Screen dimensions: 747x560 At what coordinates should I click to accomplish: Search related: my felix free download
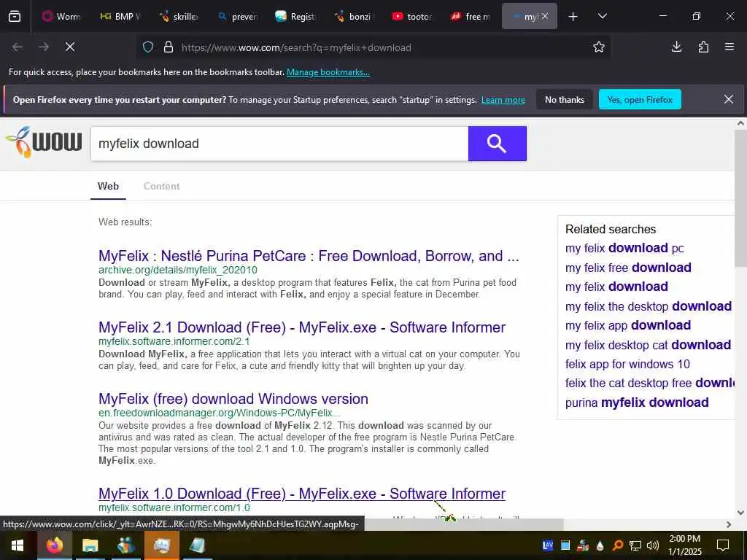pyautogui.click(x=628, y=268)
